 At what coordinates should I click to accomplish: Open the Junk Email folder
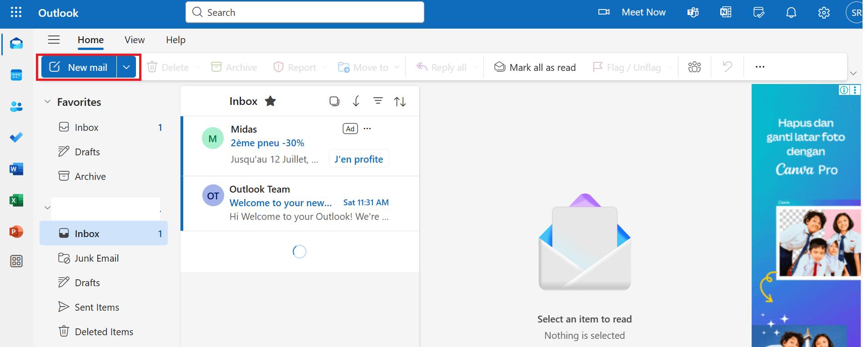click(104, 258)
